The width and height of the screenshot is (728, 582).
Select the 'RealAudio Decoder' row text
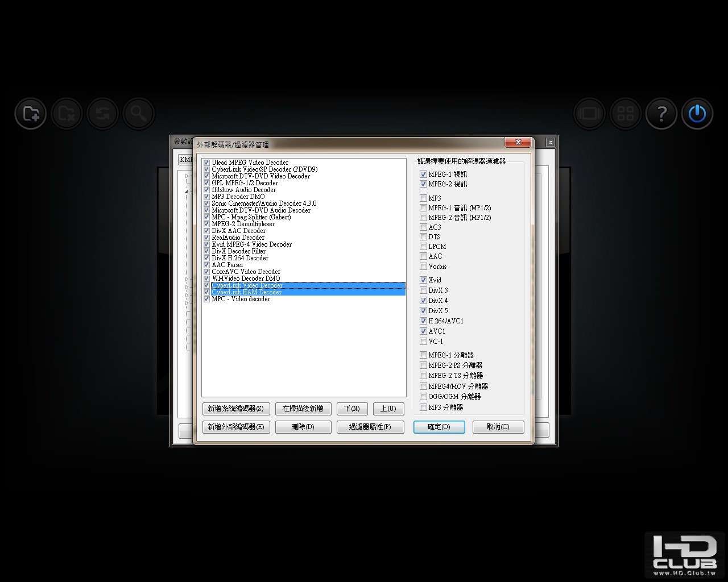(238, 238)
